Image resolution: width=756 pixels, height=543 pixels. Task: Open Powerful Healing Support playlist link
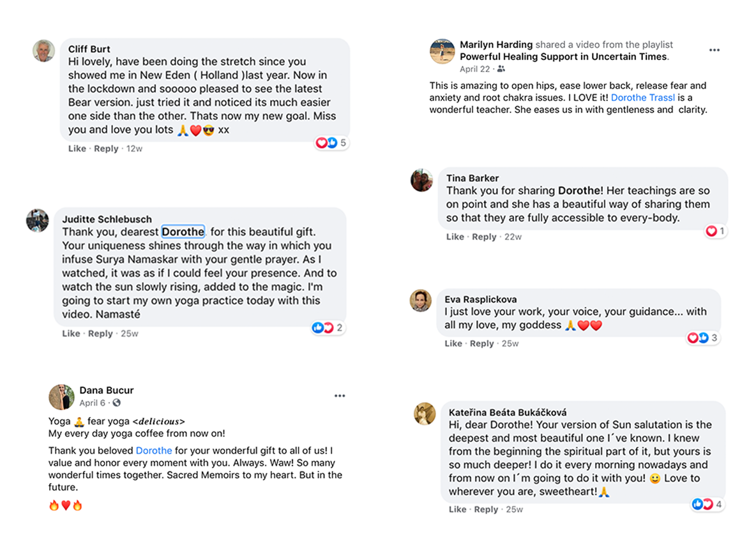[563, 57]
